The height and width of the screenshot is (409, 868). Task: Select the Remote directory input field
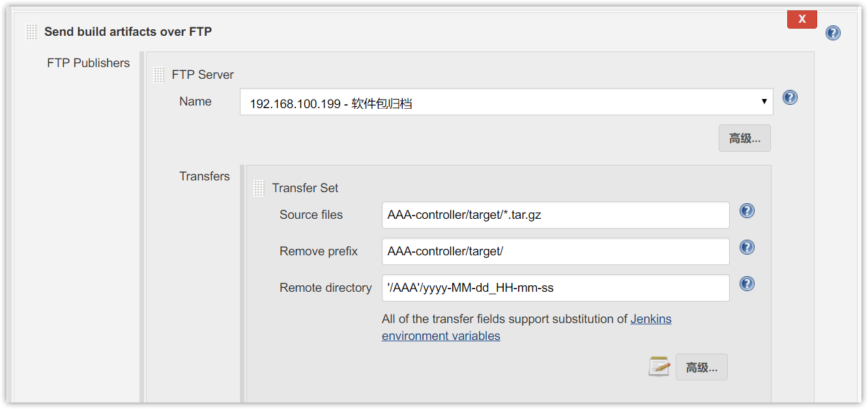pyautogui.click(x=555, y=288)
